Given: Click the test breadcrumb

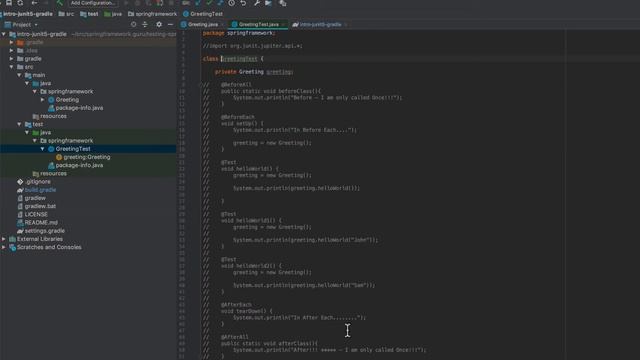Looking at the screenshot, I should pos(89,14).
